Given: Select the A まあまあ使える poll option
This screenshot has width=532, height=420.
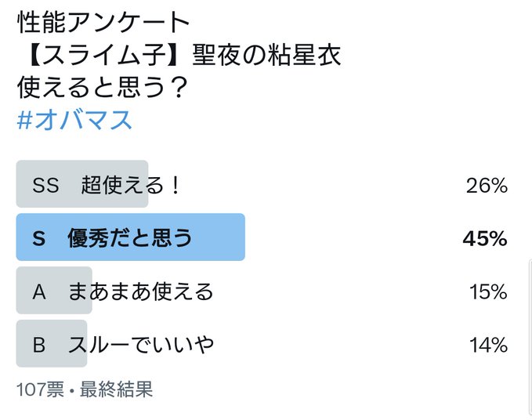Looking at the screenshot, I should click(262, 291).
